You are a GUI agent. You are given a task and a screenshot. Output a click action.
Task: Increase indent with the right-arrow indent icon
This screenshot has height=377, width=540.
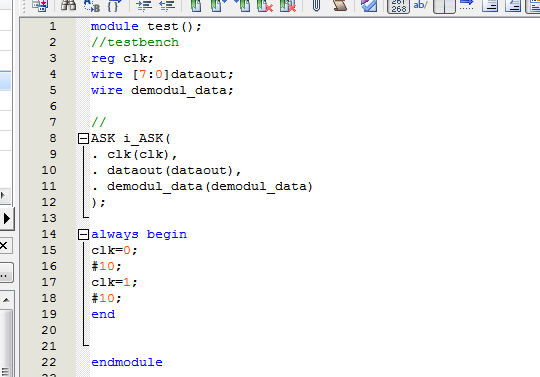(x=144, y=5)
